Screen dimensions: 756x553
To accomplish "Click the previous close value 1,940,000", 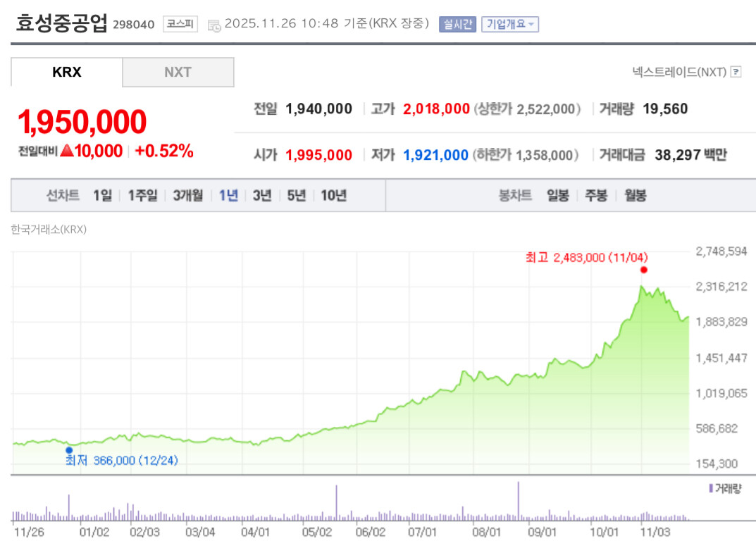I will click(x=318, y=109).
